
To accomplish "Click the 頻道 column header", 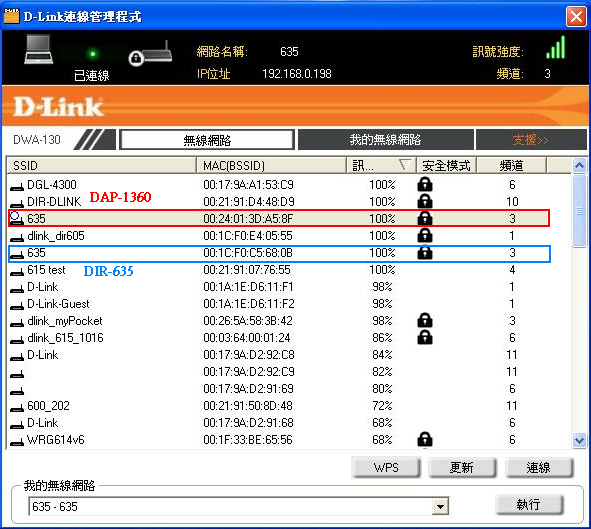I will 511,165.
